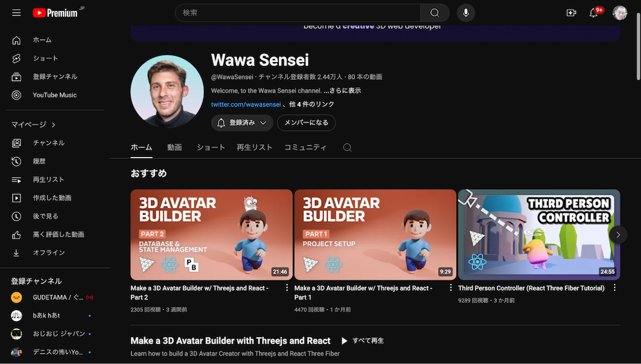Click the top channel banner strip
The height and width of the screenshot is (364, 641).
375,33
